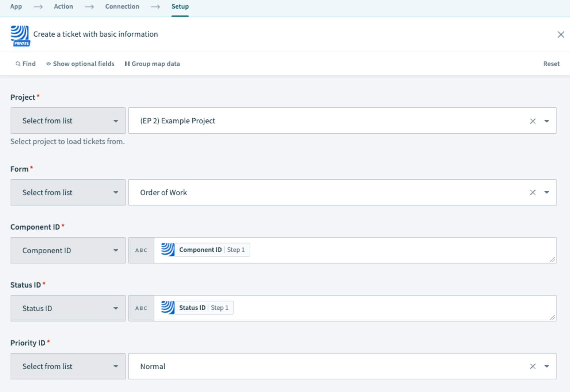Click the ABC type icon for Status ID
570x392 pixels.
point(141,308)
